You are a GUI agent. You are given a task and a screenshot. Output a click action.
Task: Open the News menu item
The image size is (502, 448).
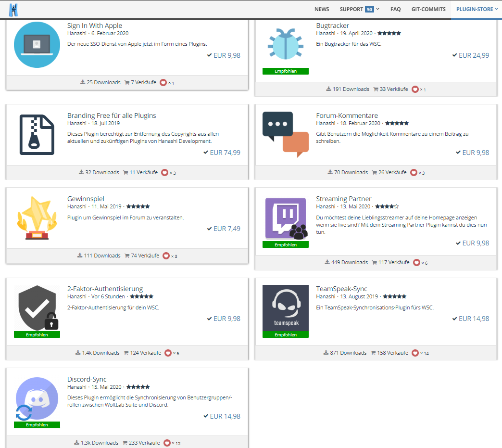click(x=322, y=9)
